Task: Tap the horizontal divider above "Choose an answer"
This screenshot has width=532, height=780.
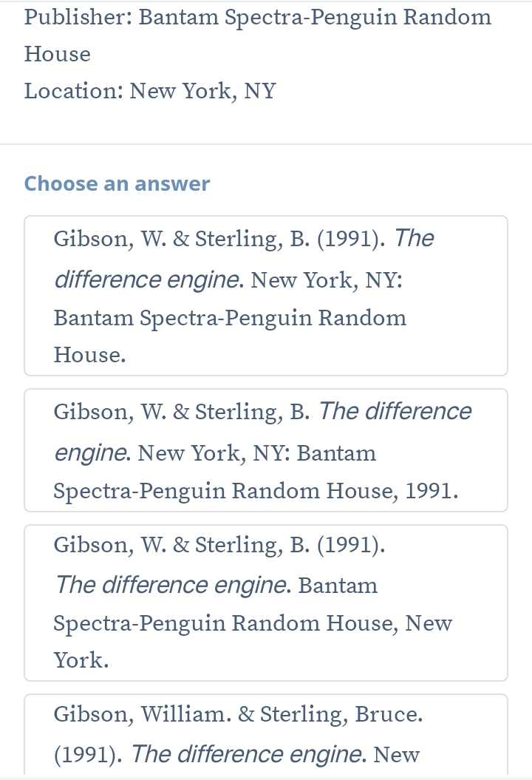Action: coord(266,144)
